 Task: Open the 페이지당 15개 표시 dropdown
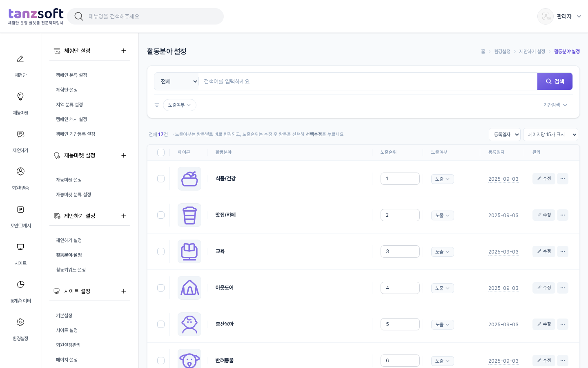(550, 135)
